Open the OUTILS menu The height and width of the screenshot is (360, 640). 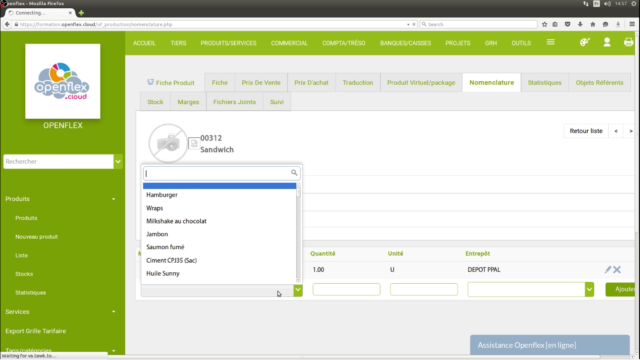click(521, 43)
